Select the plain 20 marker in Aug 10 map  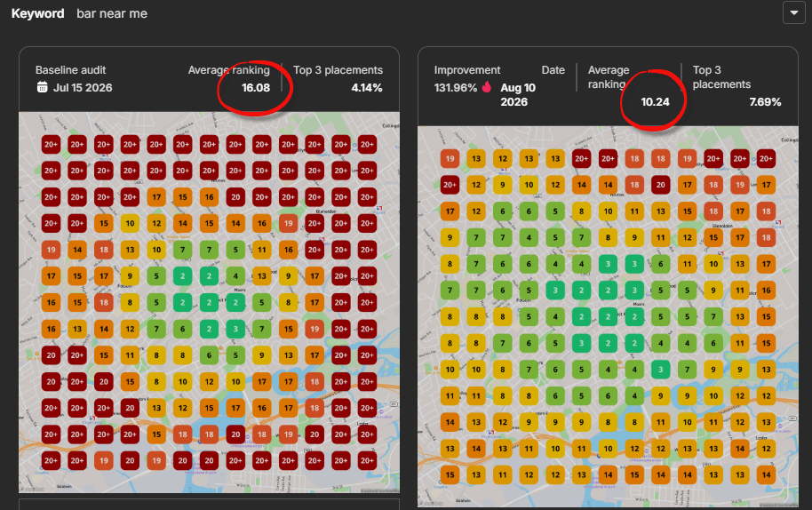point(661,185)
